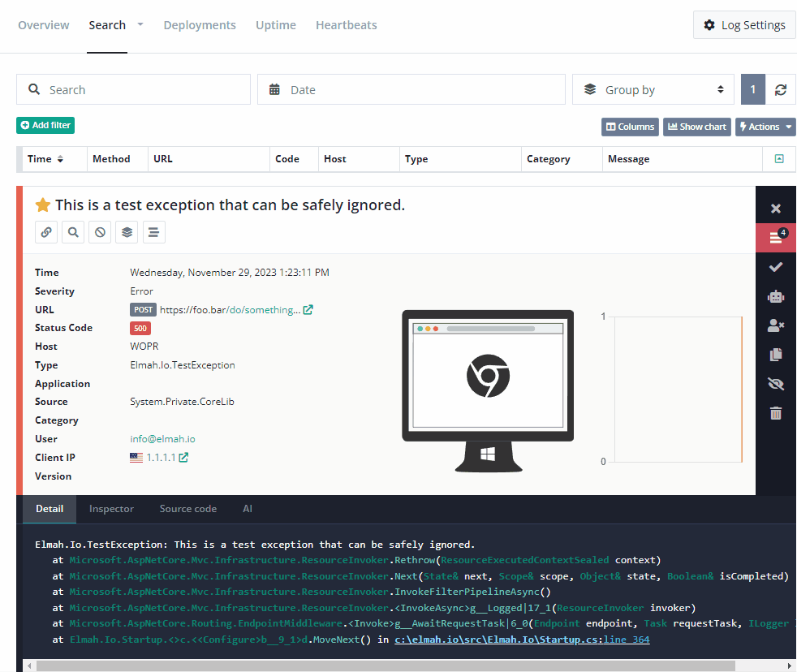Image resolution: width=797 pixels, height=672 pixels.
Task: Click the 500 status code badge
Action: click(x=140, y=329)
